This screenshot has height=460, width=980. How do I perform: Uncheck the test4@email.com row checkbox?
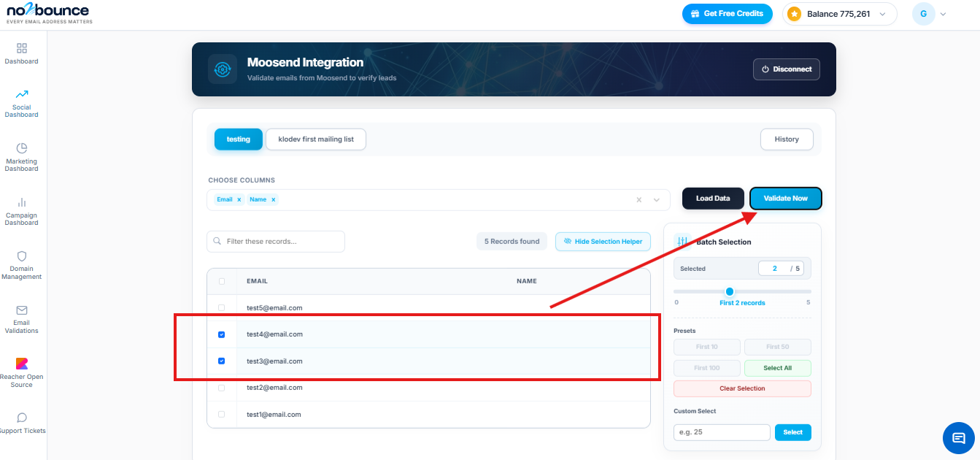(222, 334)
